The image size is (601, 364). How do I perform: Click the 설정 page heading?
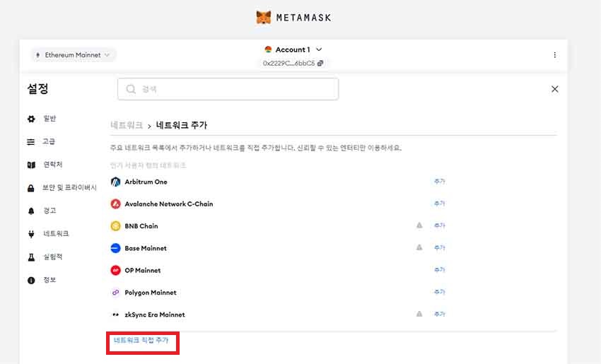tap(37, 89)
